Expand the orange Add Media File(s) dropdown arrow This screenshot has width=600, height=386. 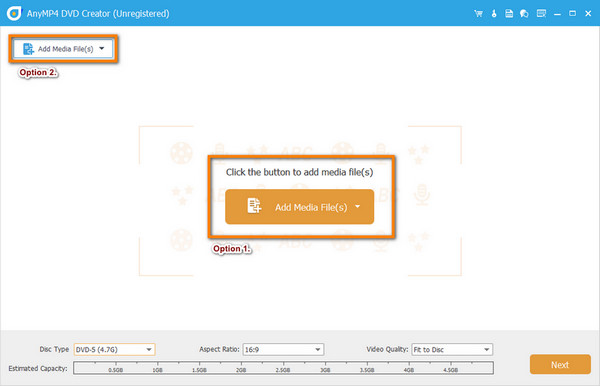coord(357,207)
